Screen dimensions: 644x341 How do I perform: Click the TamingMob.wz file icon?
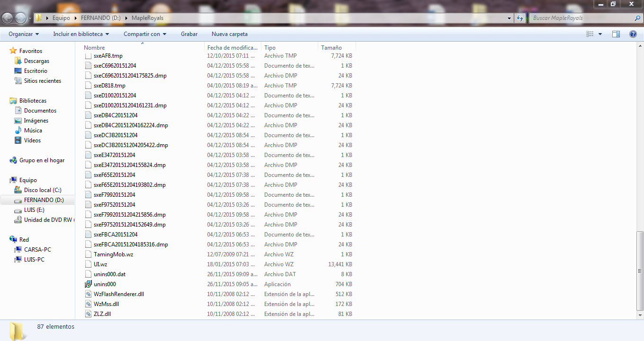point(88,254)
